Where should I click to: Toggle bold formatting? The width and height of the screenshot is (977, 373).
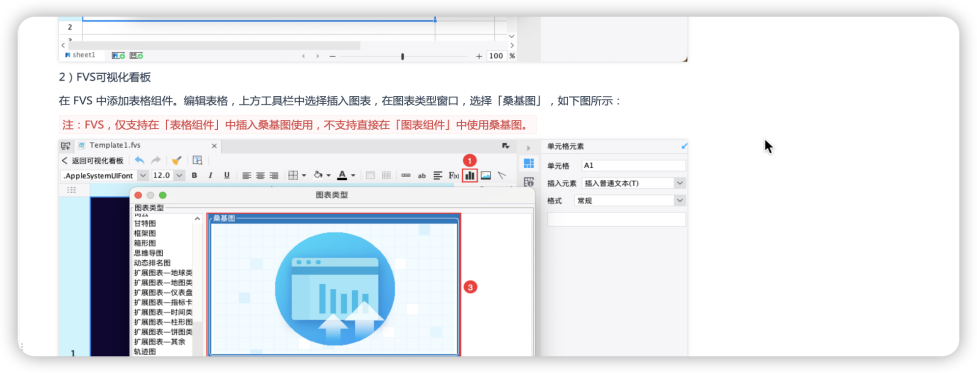194,176
